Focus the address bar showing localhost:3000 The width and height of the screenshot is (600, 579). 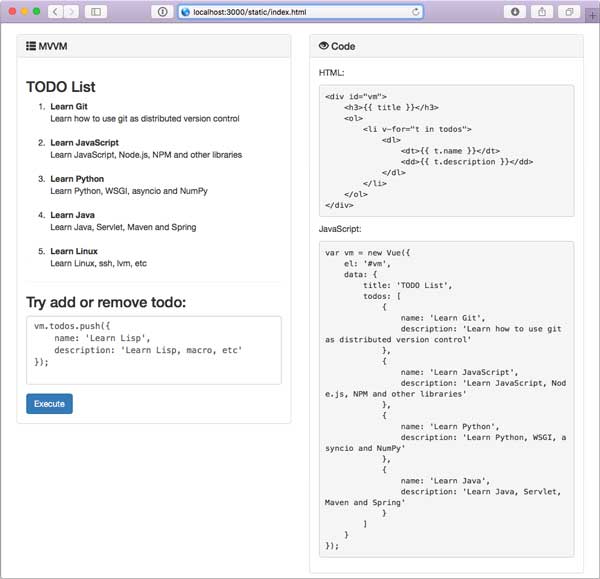[x=300, y=12]
